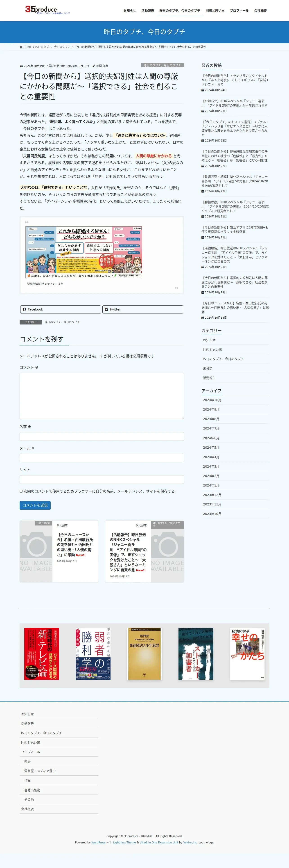
Task: Open 昨日のタブチ、今日のタブチ in top navigation
Action: coord(180,11)
